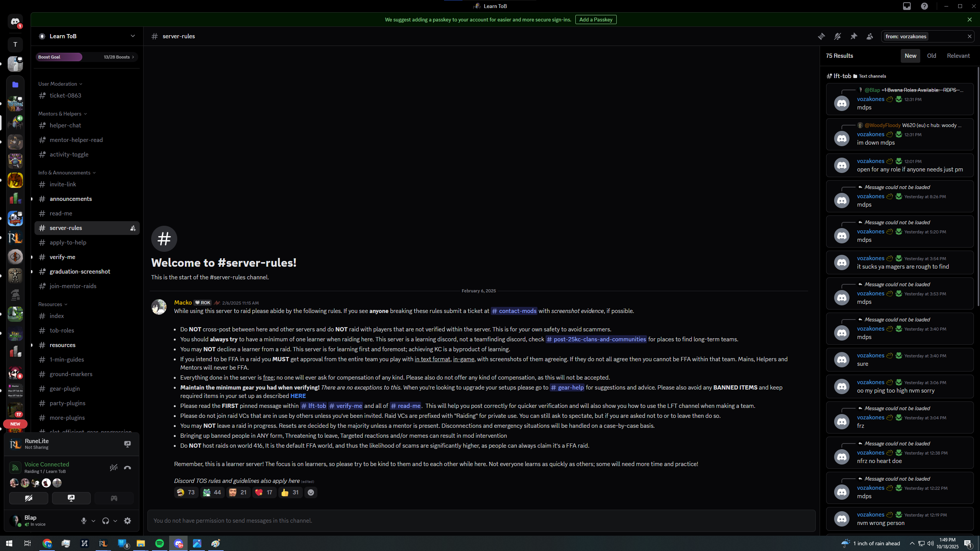Show the member list
The width and height of the screenshot is (980, 551).
[x=870, y=36]
